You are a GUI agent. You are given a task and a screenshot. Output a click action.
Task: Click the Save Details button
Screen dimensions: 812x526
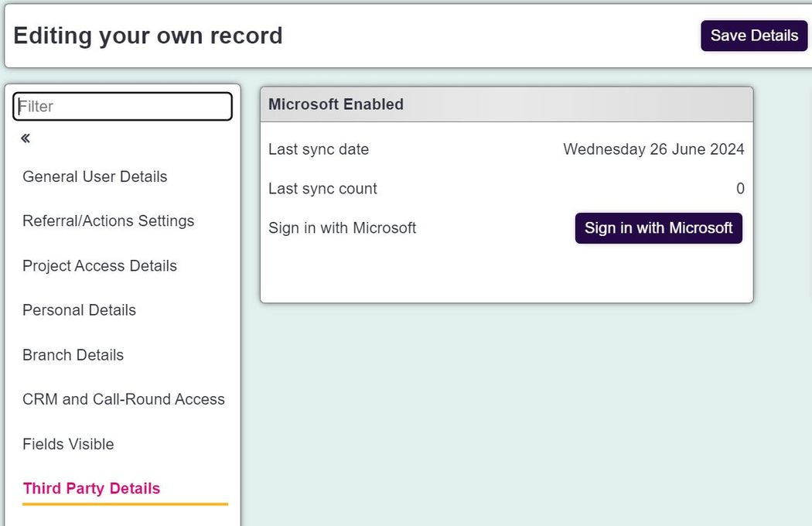click(x=754, y=36)
